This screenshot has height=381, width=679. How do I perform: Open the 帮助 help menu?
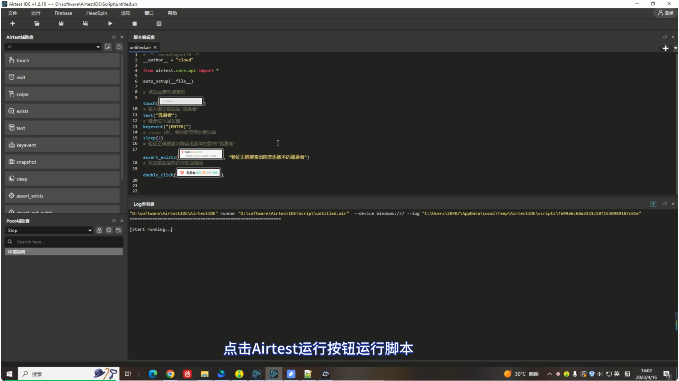point(172,13)
